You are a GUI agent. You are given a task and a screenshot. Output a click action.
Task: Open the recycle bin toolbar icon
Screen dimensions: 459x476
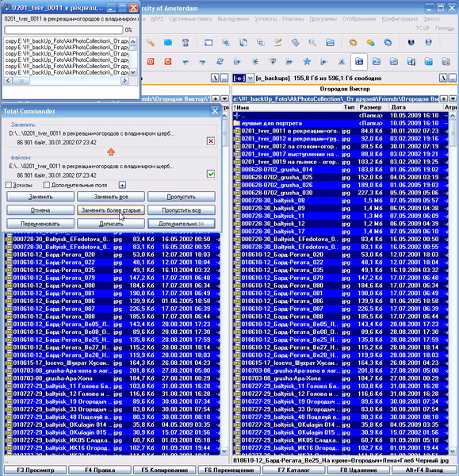click(x=186, y=43)
